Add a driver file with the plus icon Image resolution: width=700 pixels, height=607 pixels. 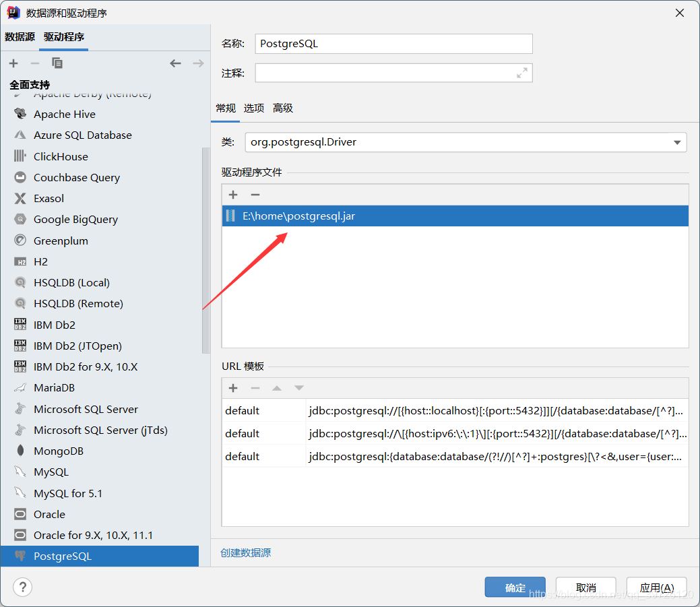point(233,195)
